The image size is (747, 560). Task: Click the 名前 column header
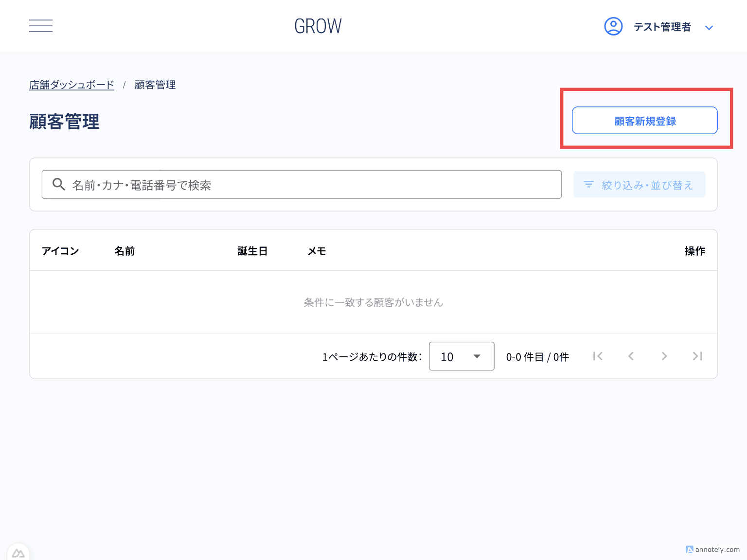124,251
